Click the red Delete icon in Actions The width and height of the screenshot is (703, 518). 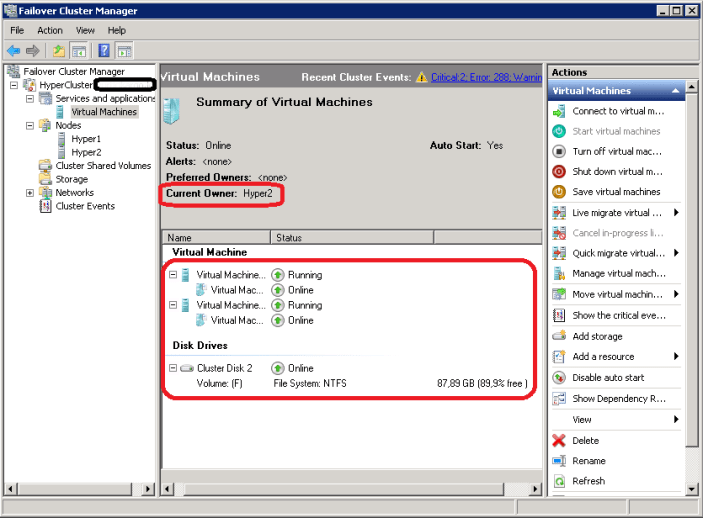coord(559,440)
